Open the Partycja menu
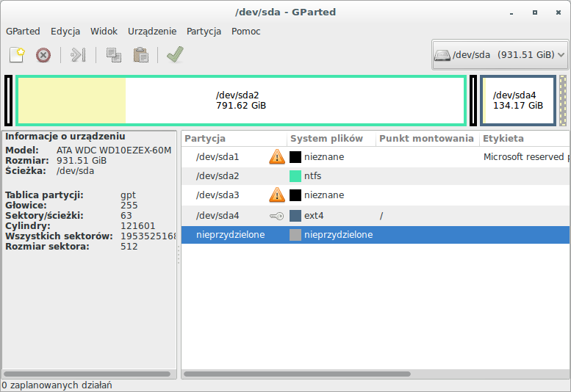 pyautogui.click(x=204, y=31)
